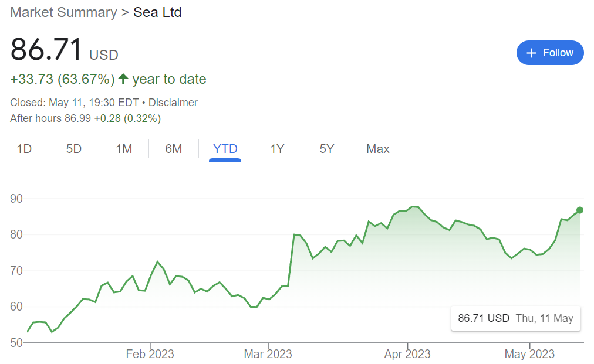Select the YTD tab

[x=225, y=149]
